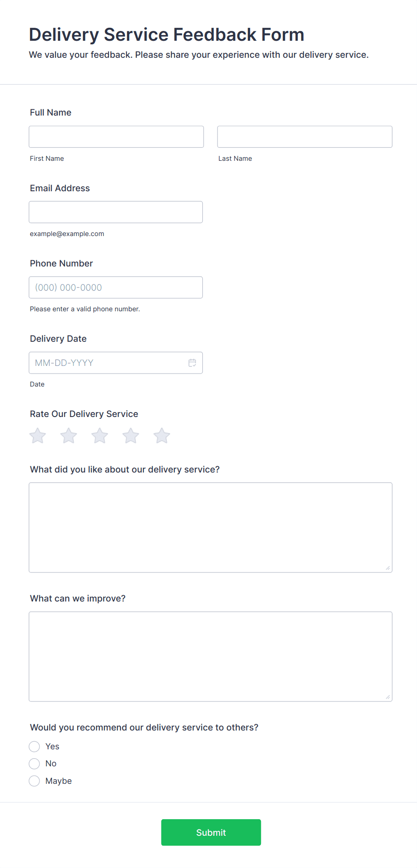
Task: Focus the First Name field
Action: coord(116,137)
